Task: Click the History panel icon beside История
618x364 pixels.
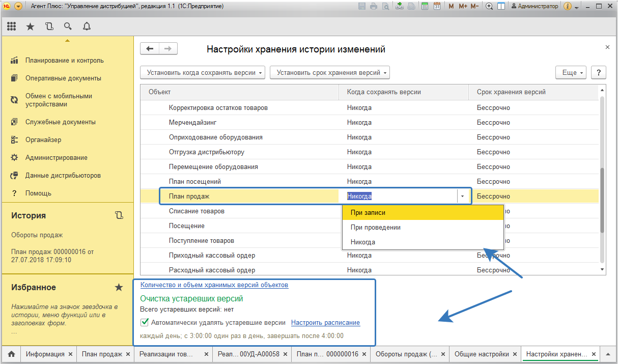Action: 119,215
